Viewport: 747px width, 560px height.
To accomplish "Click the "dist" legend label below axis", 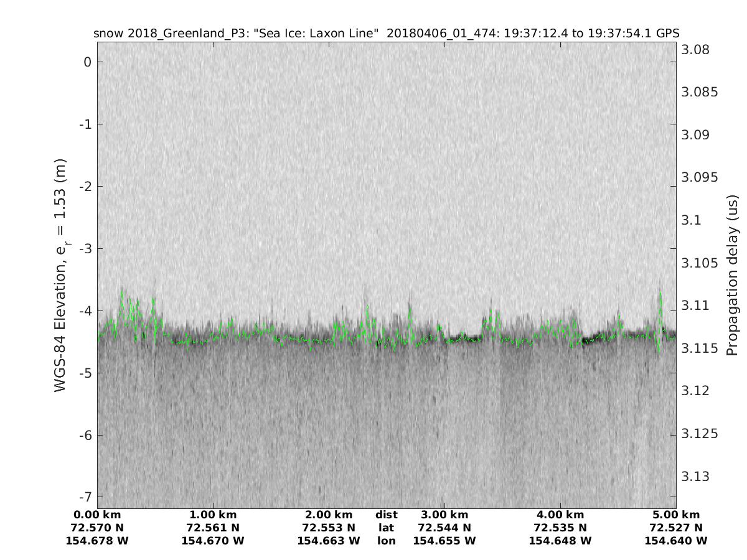I will [x=386, y=515].
